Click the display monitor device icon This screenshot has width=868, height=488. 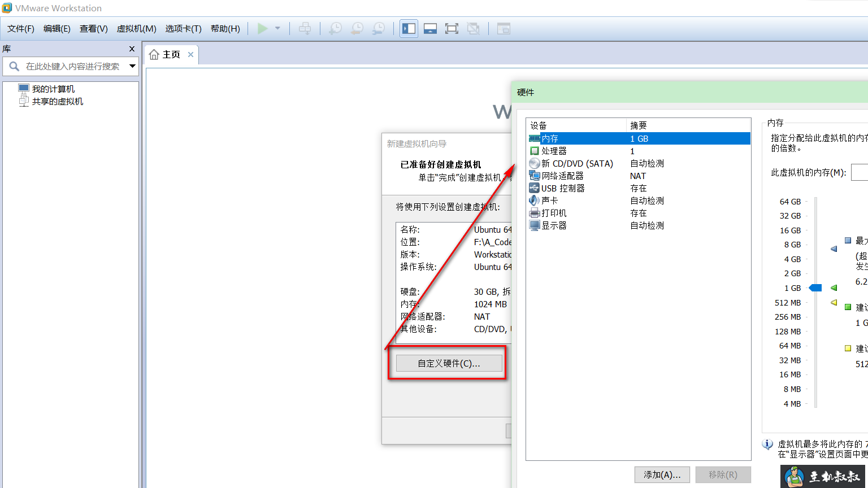tap(534, 225)
